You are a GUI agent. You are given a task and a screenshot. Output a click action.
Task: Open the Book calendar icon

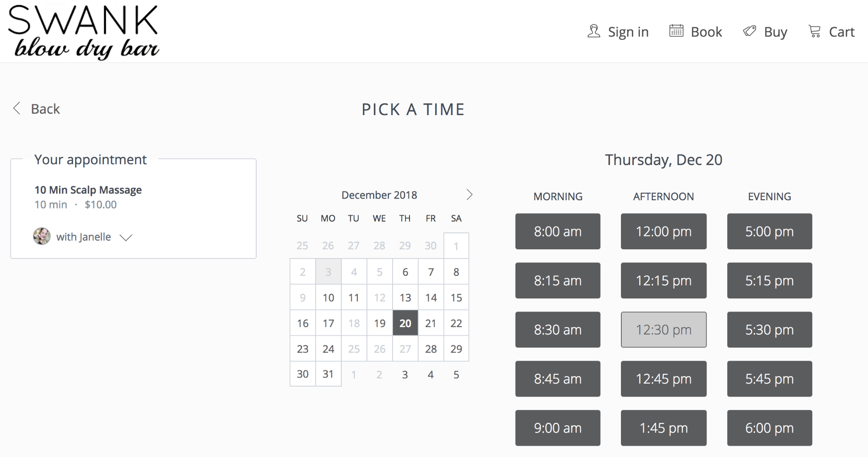click(676, 31)
